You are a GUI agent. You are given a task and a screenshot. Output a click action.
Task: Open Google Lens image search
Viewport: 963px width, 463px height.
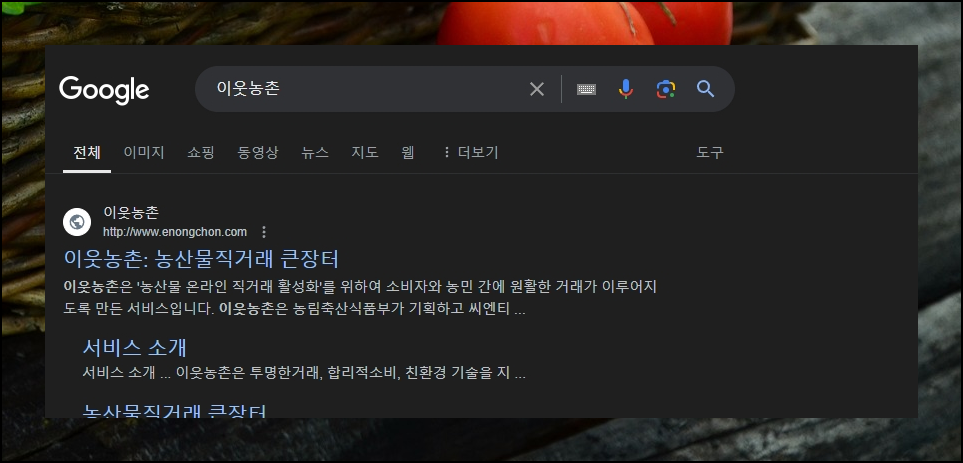point(666,90)
